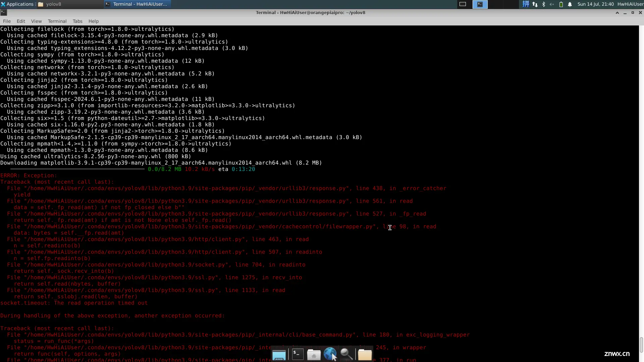Launch the Terminal emulator from dock
The height and width of the screenshot is (362, 644).
point(298,354)
